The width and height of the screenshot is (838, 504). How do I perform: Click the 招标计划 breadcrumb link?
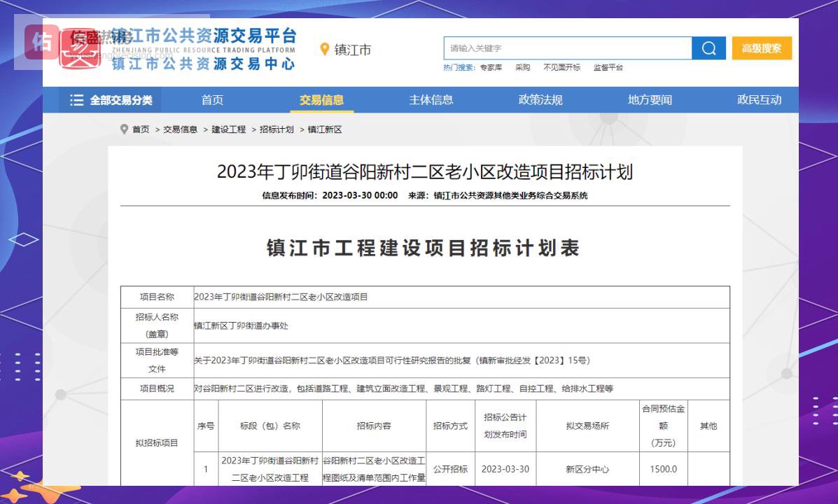click(277, 129)
